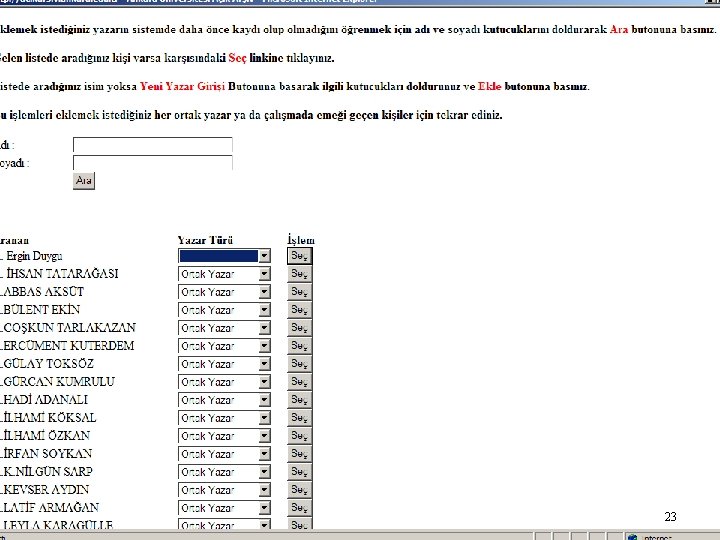
Task: Open Yazar Türü dropdown for İLHAMİ KÖKSAL
Action: pos(224,418)
